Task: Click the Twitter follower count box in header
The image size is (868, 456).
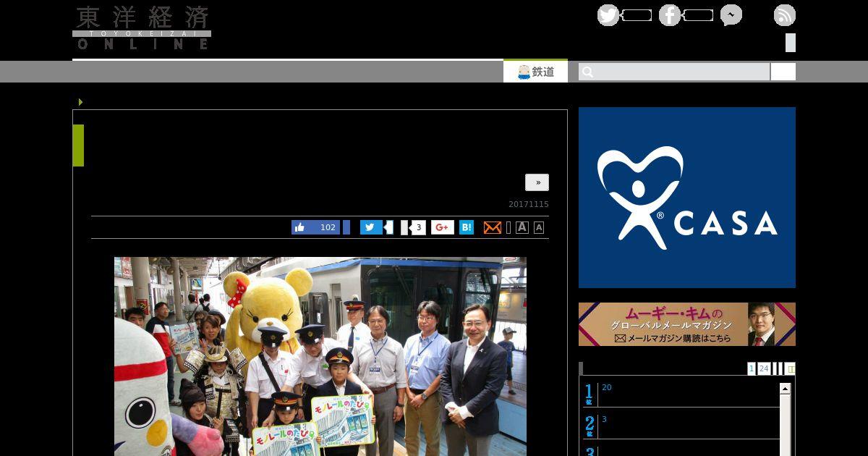Action: 637,15
